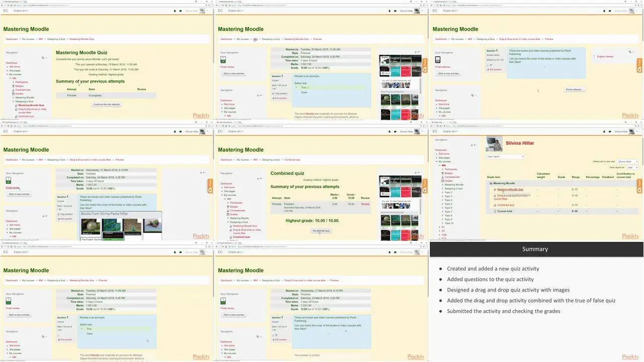Image resolution: width=644 pixels, height=362 pixels.
Task: Click Drag & Drop breadcrumb on Finish attempt page
Action: click(x=519, y=39)
